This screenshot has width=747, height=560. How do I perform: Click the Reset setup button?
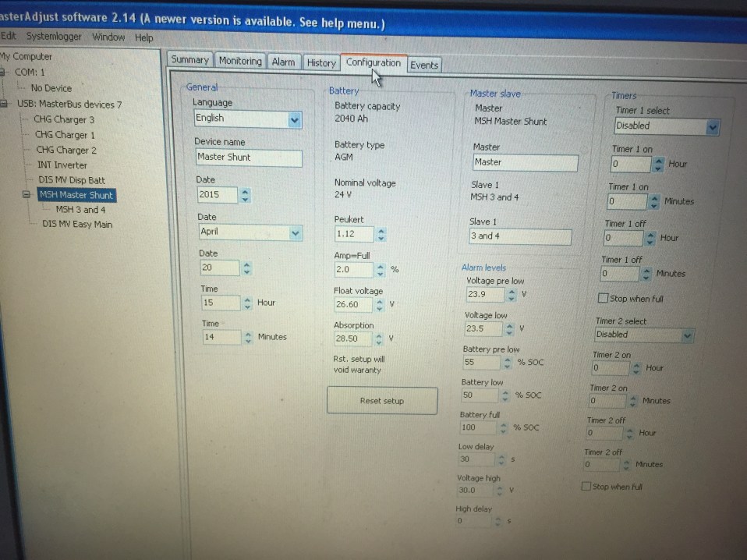[x=382, y=401]
